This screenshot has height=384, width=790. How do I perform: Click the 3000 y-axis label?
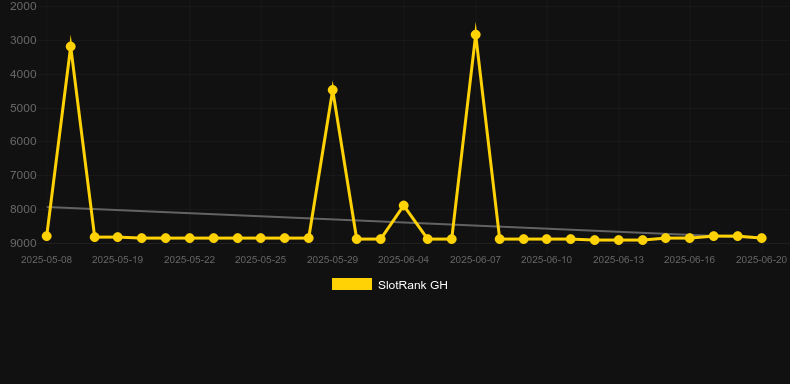[x=23, y=40]
